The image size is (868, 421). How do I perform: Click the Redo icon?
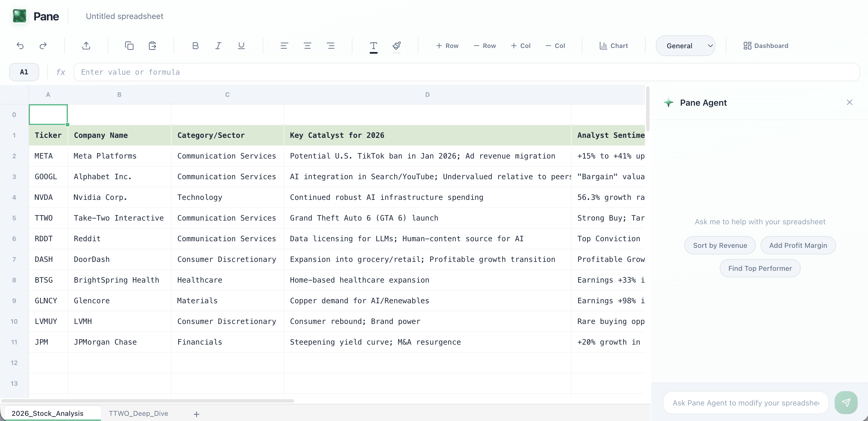coord(43,46)
